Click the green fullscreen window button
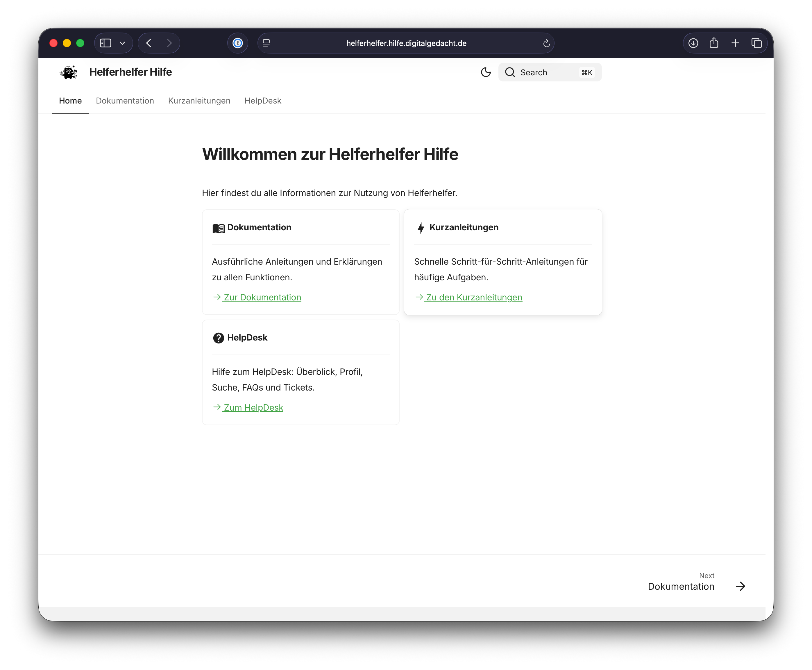This screenshot has width=812, height=670. coord(80,43)
